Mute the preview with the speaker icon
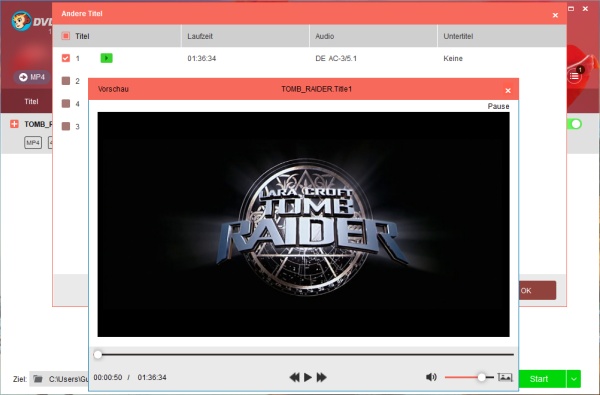The width and height of the screenshot is (600, 395). (431, 377)
